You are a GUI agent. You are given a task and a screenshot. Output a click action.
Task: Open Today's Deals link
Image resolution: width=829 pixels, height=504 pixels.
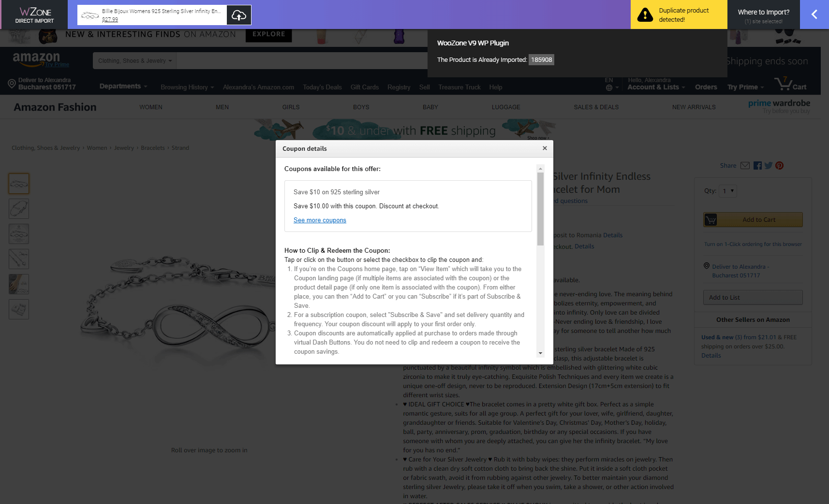322,87
